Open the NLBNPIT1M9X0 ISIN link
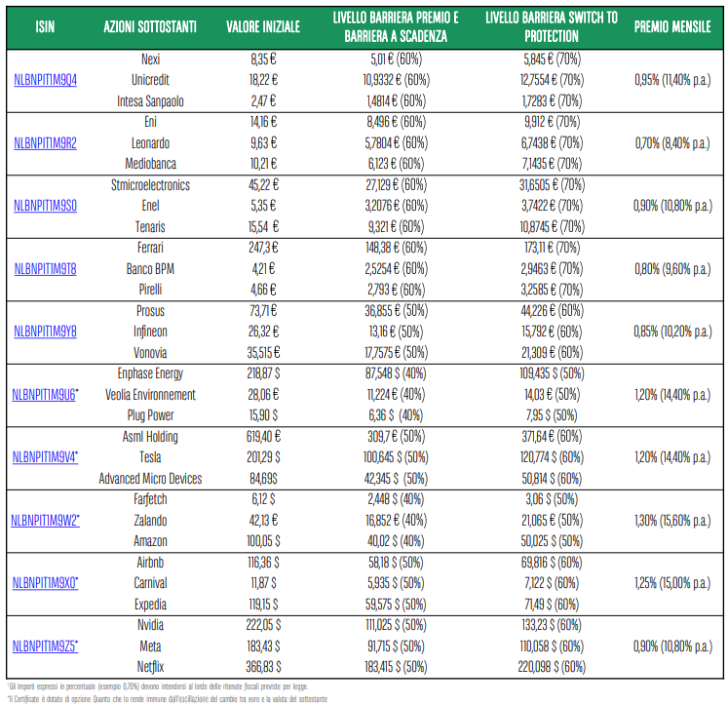Screen dimensions: 728x705 click(44, 583)
